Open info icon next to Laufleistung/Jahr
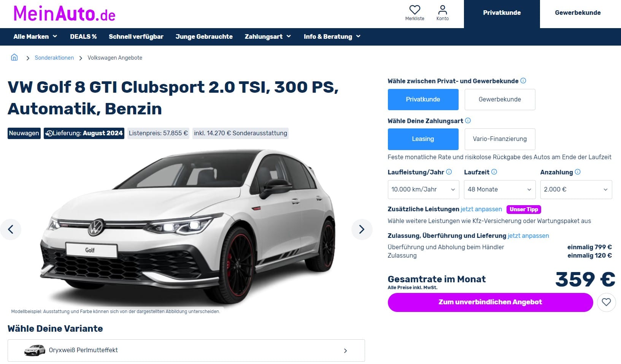The height and width of the screenshot is (364, 621). coord(449,172)
